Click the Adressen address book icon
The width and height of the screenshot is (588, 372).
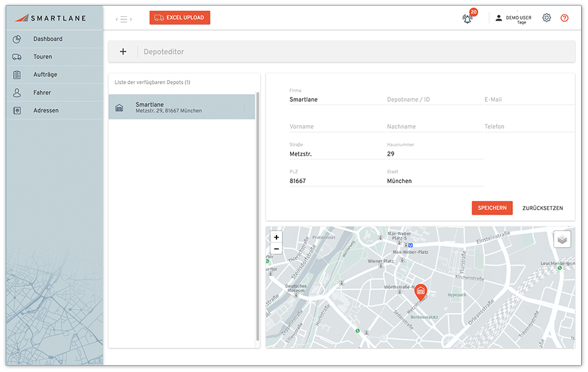[x=17, y=111]
